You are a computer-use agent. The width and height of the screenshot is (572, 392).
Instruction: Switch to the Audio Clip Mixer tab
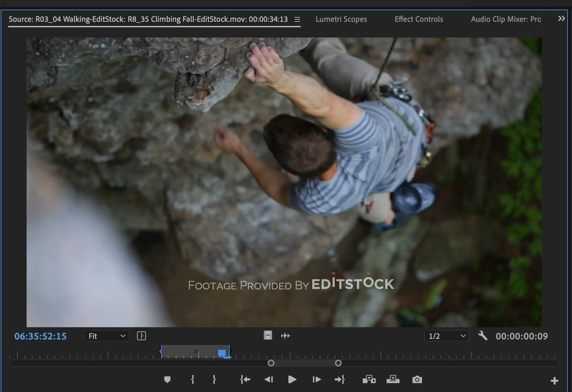506,19
